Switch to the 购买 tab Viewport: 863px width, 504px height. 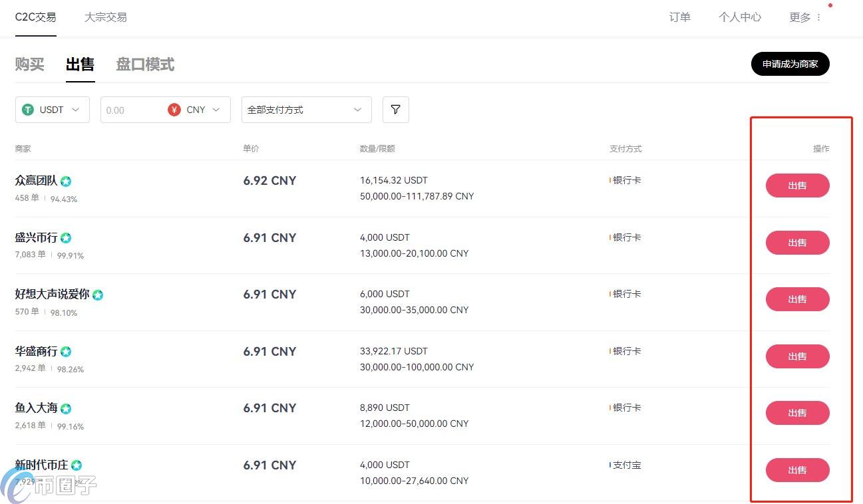coord(30,64)
